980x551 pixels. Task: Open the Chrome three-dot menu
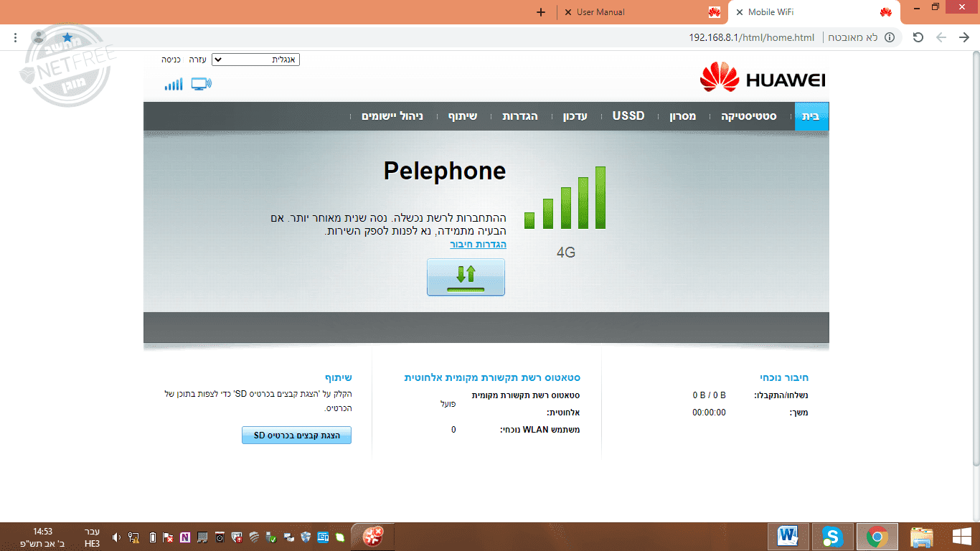[x=16, y=37]
